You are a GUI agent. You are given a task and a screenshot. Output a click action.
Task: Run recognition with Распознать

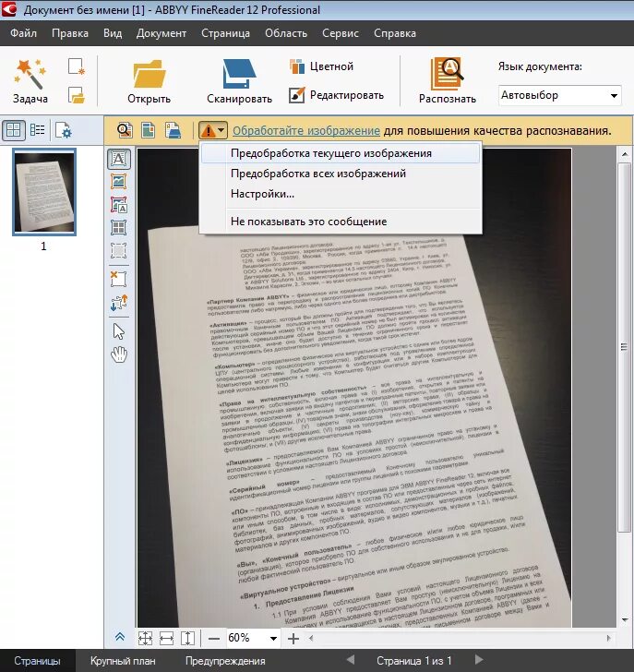point(448,81)
